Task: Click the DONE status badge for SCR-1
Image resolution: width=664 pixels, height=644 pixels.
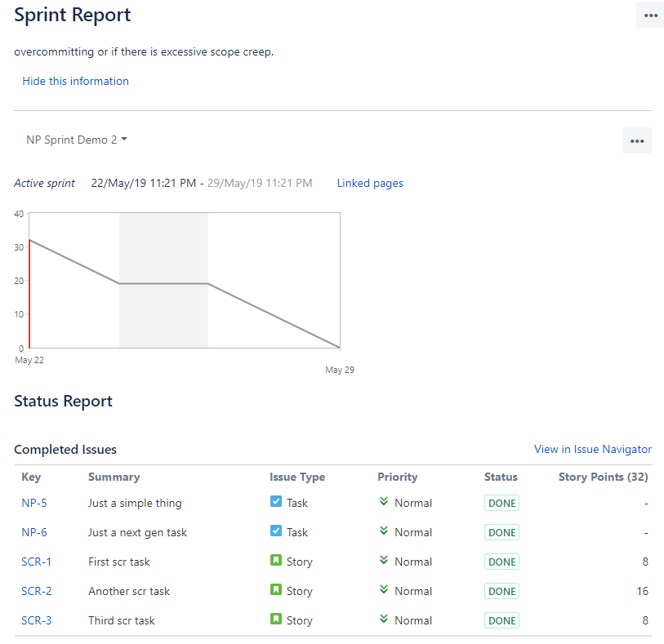Action: click(x=501, y=562)
